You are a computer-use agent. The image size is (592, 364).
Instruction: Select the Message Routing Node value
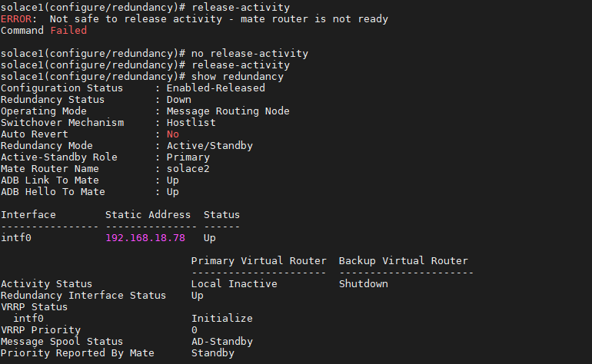click(228, 111)
